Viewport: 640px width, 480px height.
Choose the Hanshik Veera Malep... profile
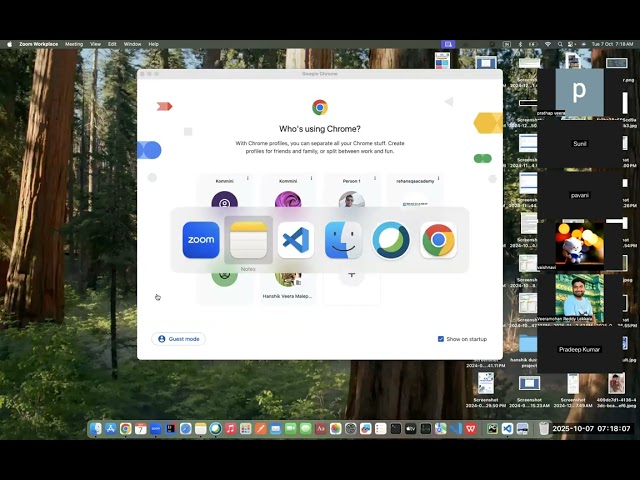pyautogui.click(x=288, y=287)
